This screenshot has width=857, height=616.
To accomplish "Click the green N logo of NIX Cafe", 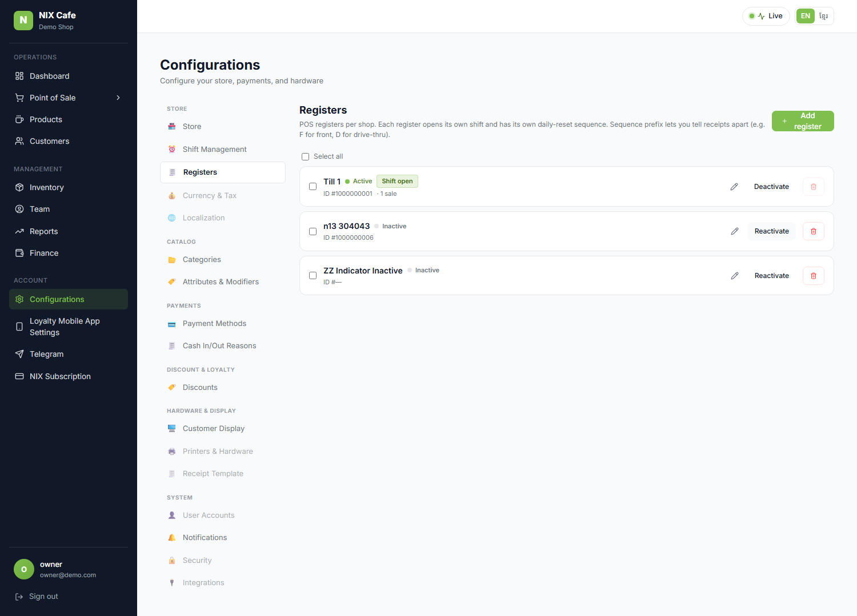I will [x=23, y=20].
